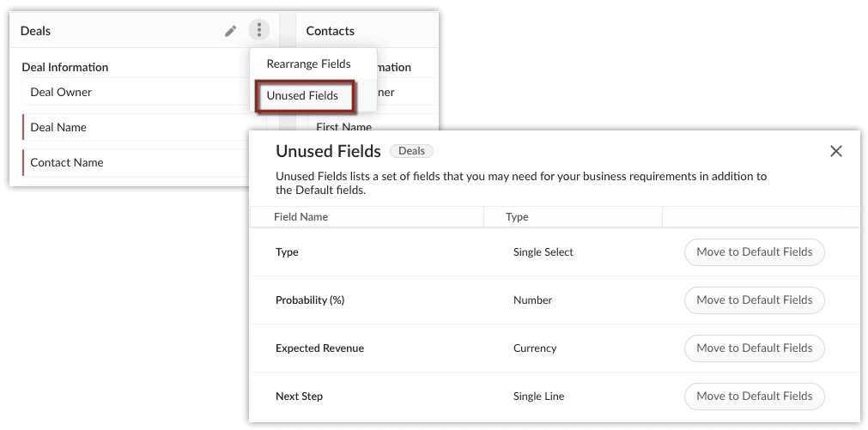Viewport: 868px width, 430px height.
Task: Click the Next Step field name
Action: click(299, 397)
